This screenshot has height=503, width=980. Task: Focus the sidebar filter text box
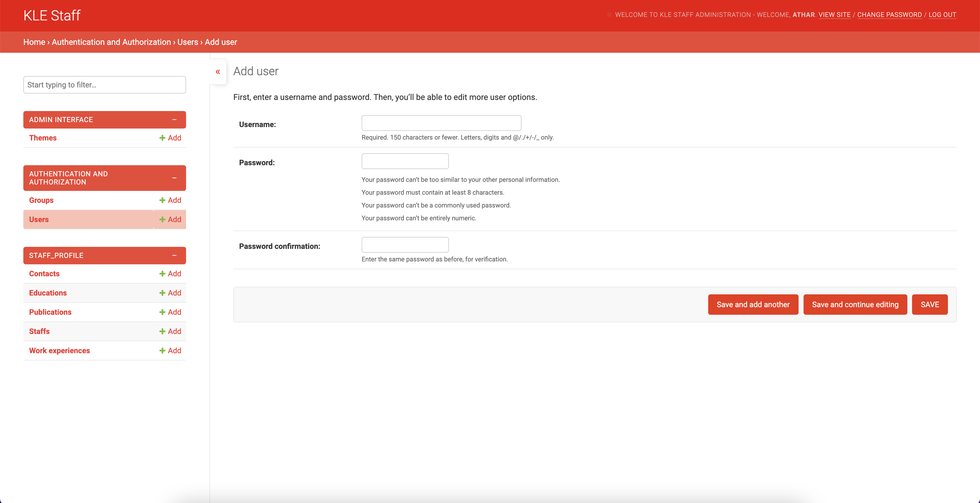coord(104,85)
